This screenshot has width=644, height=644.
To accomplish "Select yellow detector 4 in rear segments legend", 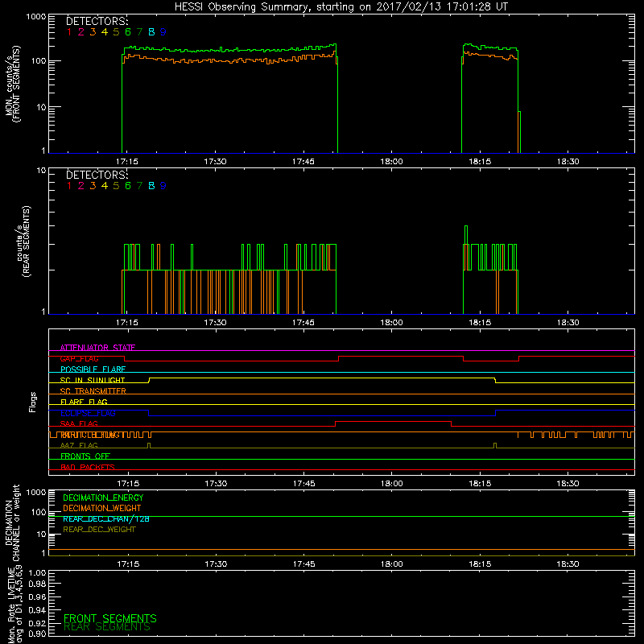I will point(105,186).
